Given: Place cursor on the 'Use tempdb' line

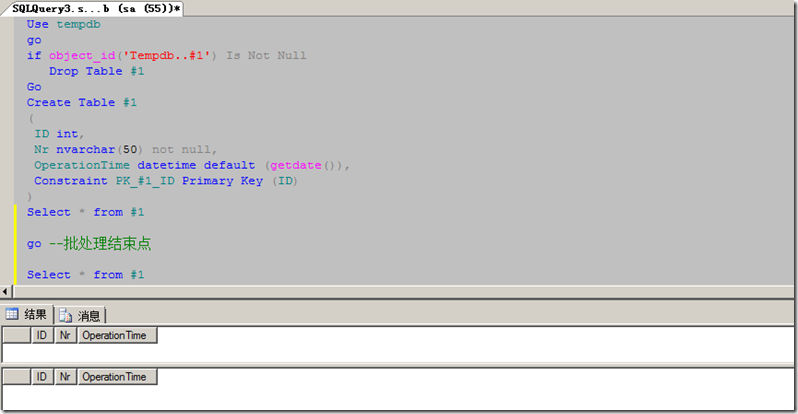Looking at the screenshot, I should (63, 23).
